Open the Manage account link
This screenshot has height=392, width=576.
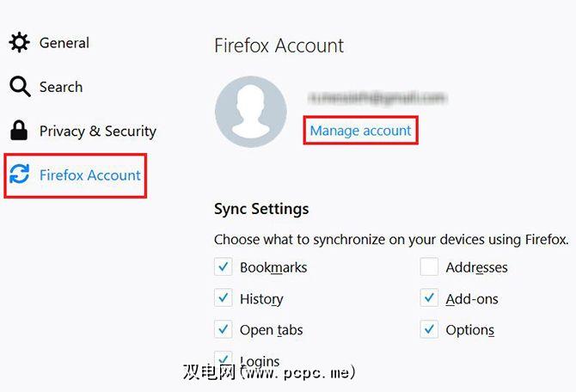coord(360,131)
